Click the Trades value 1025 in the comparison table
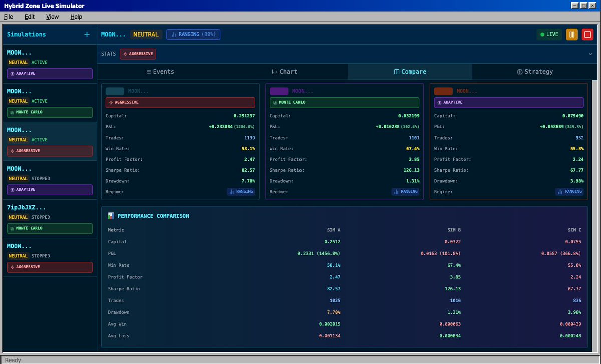This screenshot has height=364, width=601. tap(335, 301)
